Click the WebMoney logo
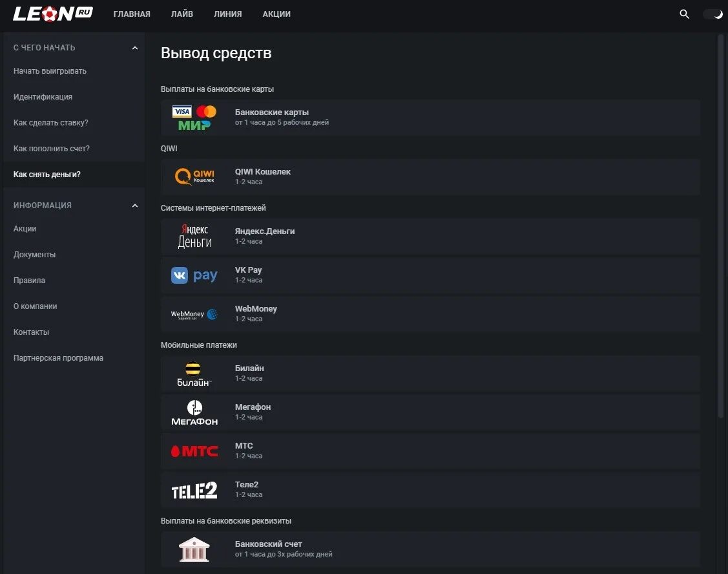 (194, 314)
